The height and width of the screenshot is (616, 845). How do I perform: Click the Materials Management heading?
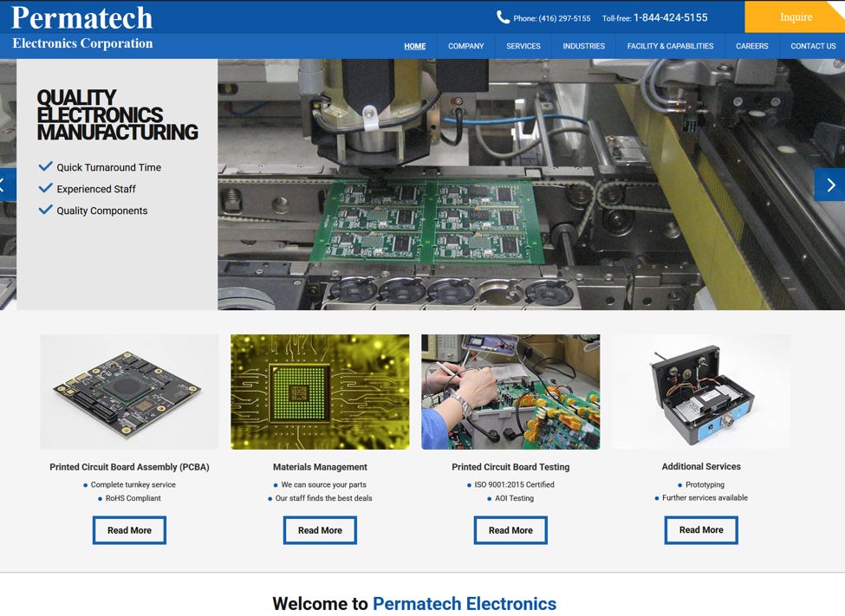[320, 467]
